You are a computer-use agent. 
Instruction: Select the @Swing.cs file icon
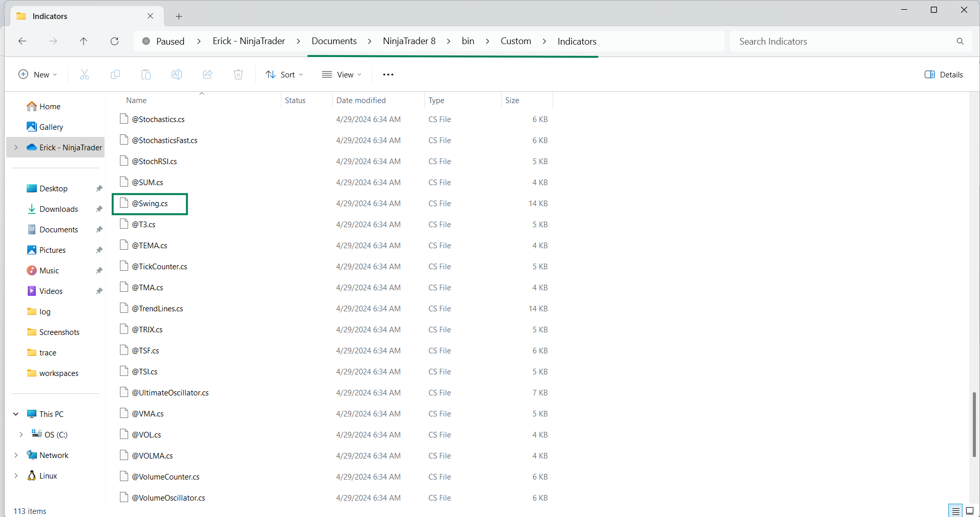[x=124, y=203]
